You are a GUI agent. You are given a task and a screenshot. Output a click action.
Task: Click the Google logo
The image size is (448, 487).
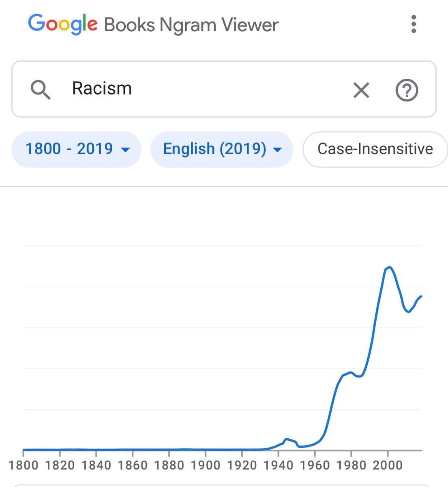[63, 24]
